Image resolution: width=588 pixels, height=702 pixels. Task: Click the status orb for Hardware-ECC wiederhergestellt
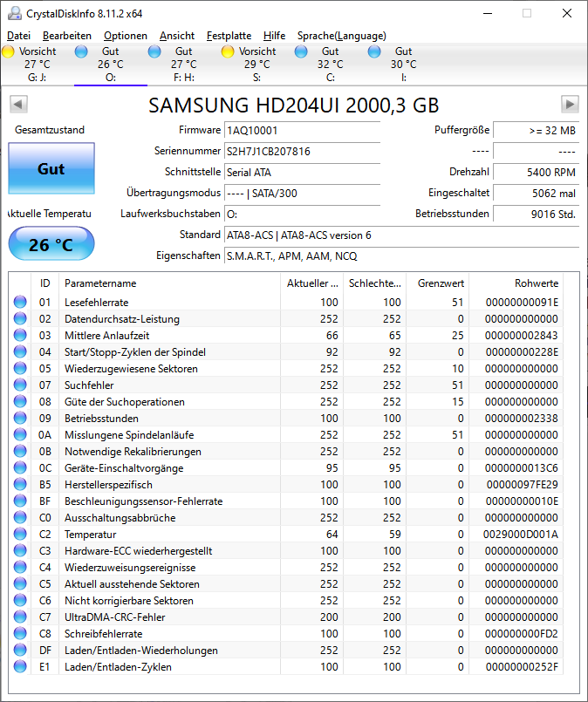click(x=20, y=550)
